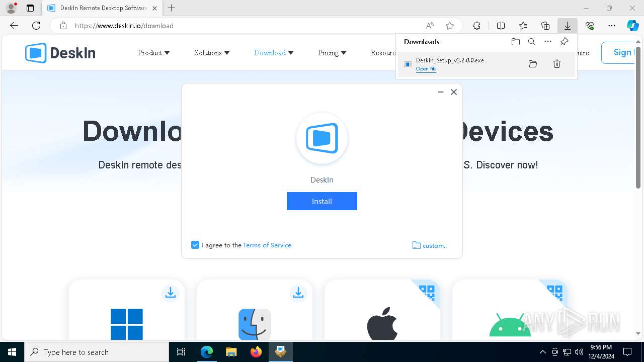Open Microsoft Edge from the taskbar

click(207, 352)
